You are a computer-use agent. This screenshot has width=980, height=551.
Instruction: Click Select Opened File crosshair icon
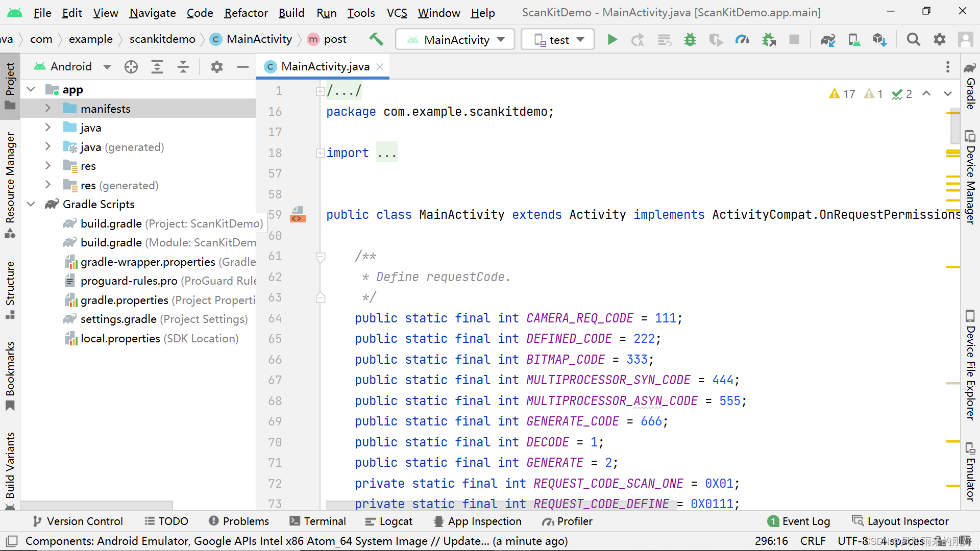pyautogui.click(x=131, y=67)
